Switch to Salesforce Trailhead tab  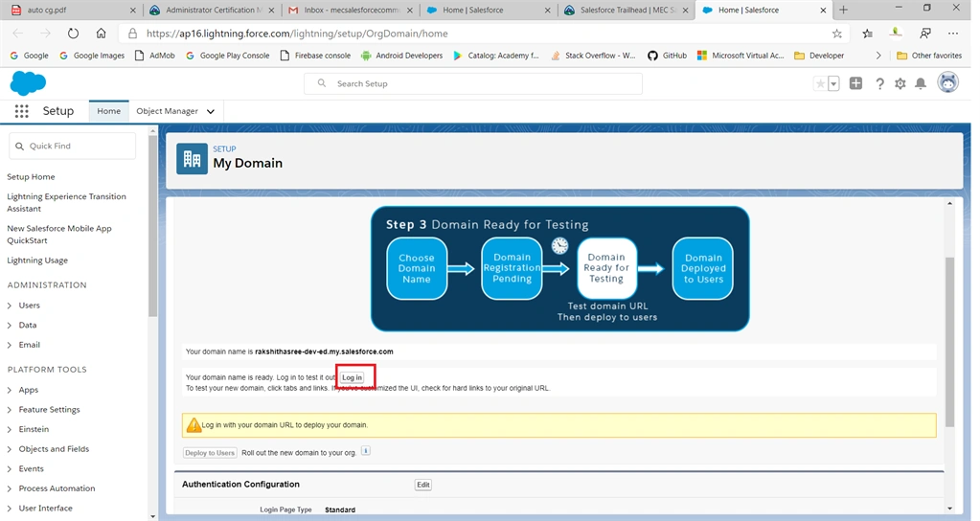click(627, 10)
